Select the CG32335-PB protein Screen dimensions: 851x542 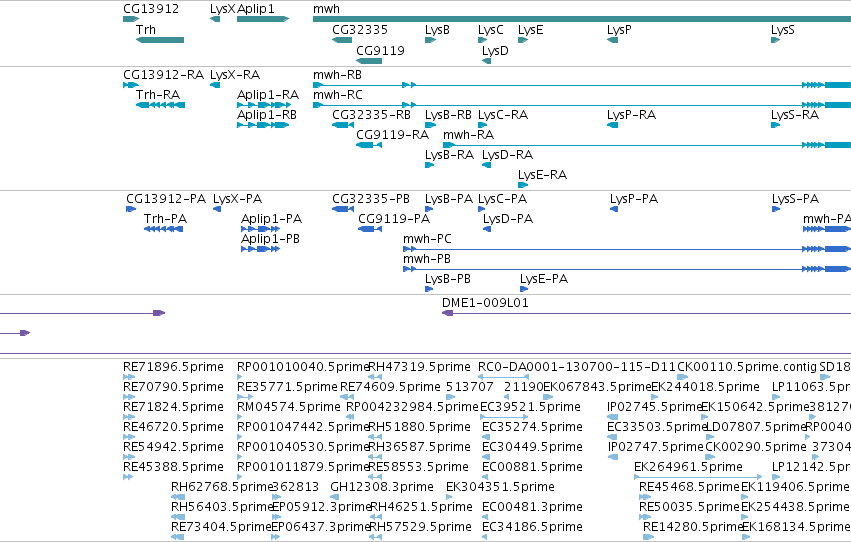coord(343,209)
